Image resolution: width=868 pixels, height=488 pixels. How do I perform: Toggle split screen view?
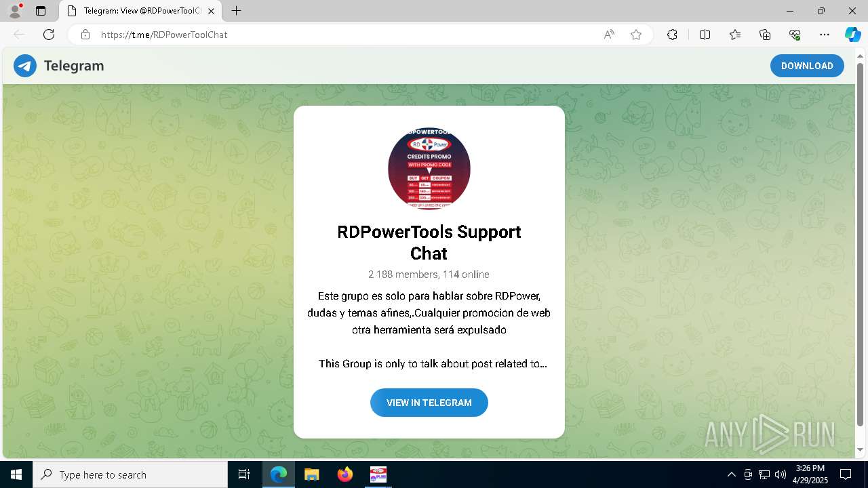[705, 35]
